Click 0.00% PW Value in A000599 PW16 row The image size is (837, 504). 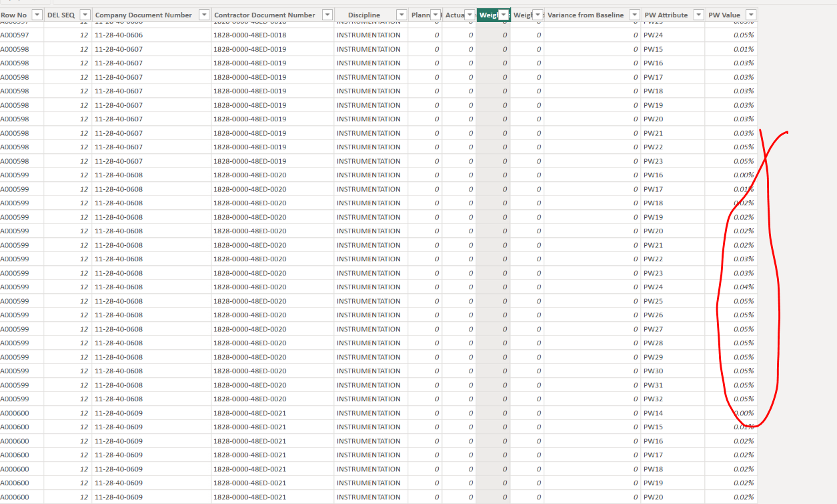click(731, 175)
